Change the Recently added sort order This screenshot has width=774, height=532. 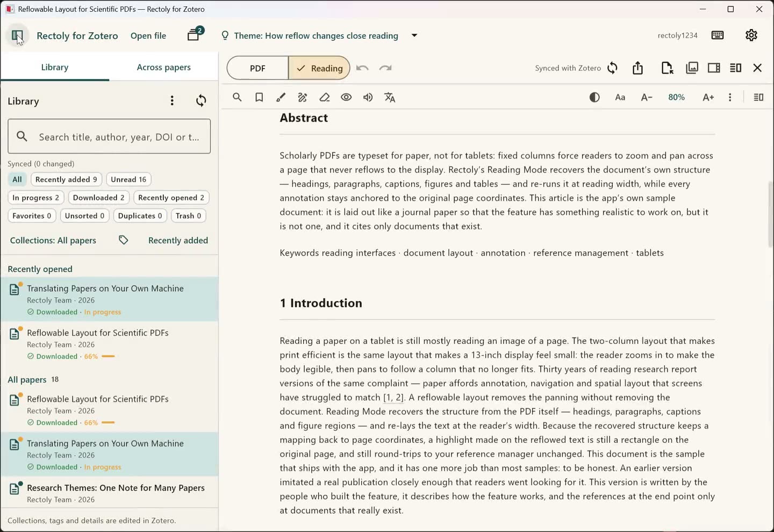[178, 240]
